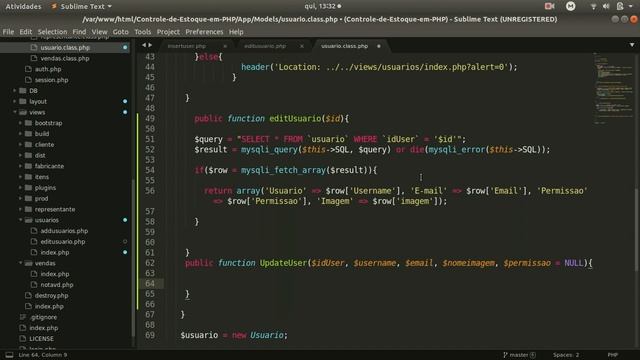The width and height of the screenshot is (640, 360).
Task: Close the editusuario.php tab
Action: click(302, 46)
